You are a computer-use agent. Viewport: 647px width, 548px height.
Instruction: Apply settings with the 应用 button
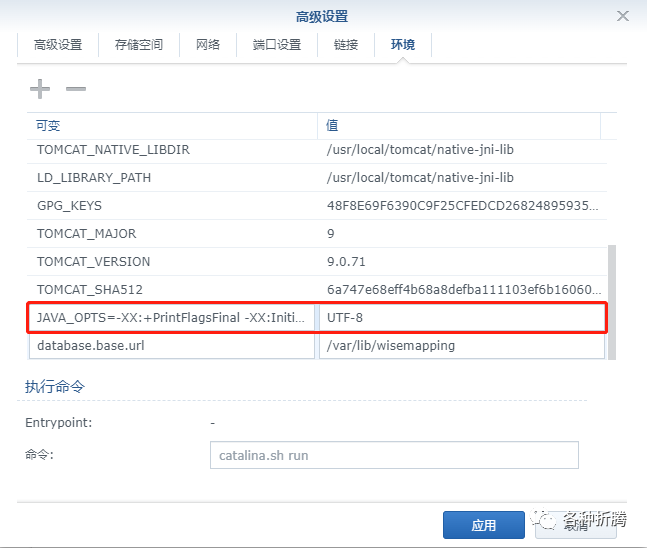[x=484, y=525]
